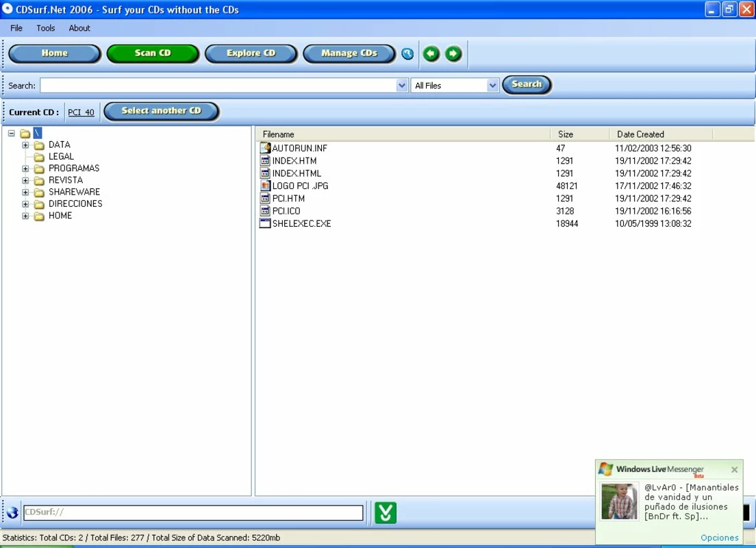
Task: Click the REVISTA folder icon
Action: point(39,180)
